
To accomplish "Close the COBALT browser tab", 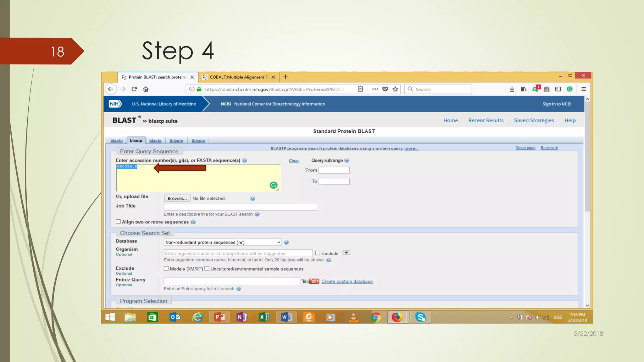I will click(x=273, y=77).
